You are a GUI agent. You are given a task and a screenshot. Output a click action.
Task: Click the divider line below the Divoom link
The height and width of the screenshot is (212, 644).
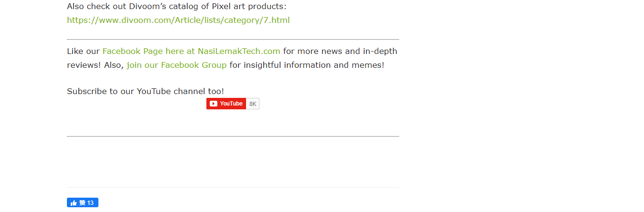[x=233, y=39]
